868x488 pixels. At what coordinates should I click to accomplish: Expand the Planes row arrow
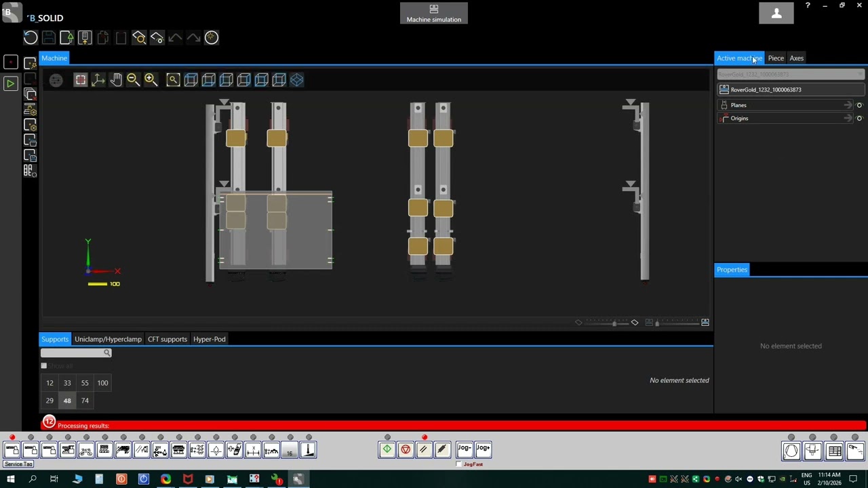(x=848, y=105)
